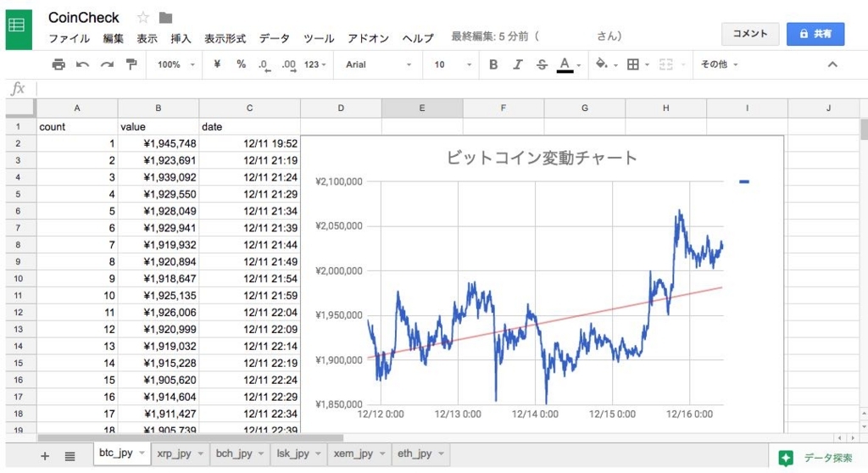
Task: Click the CoinCheck document title
Action: tap(84, 18)
